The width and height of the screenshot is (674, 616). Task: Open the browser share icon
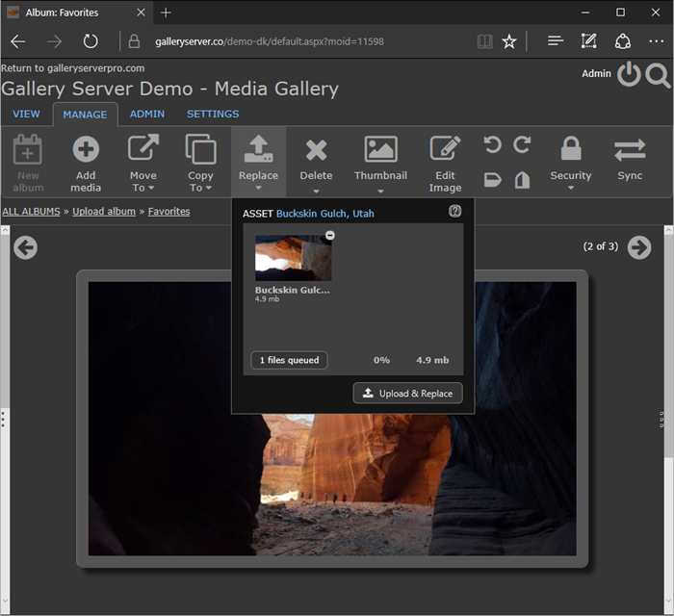tap(622, 41)
